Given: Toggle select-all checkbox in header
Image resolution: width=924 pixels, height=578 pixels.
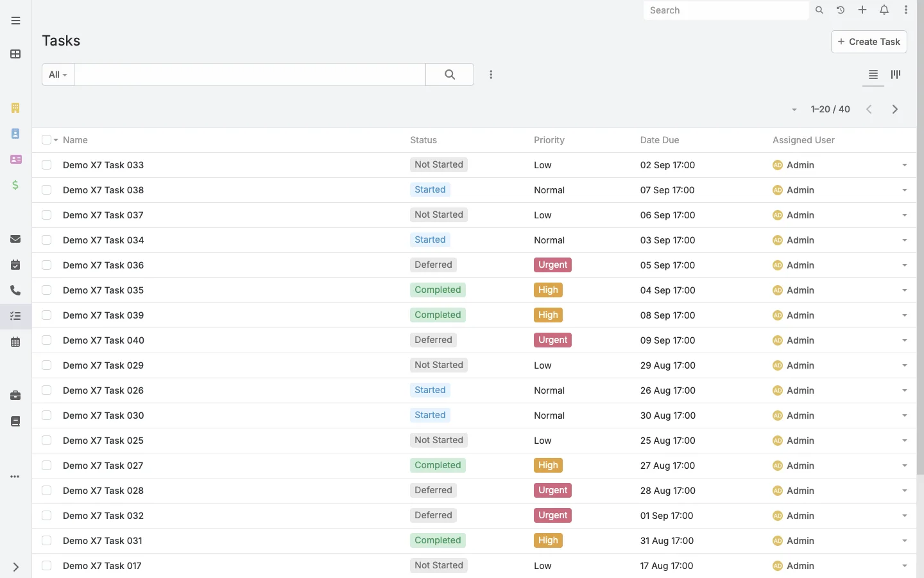Looking at the screenshot, I should pyautogui.click(x=46, y=140).
